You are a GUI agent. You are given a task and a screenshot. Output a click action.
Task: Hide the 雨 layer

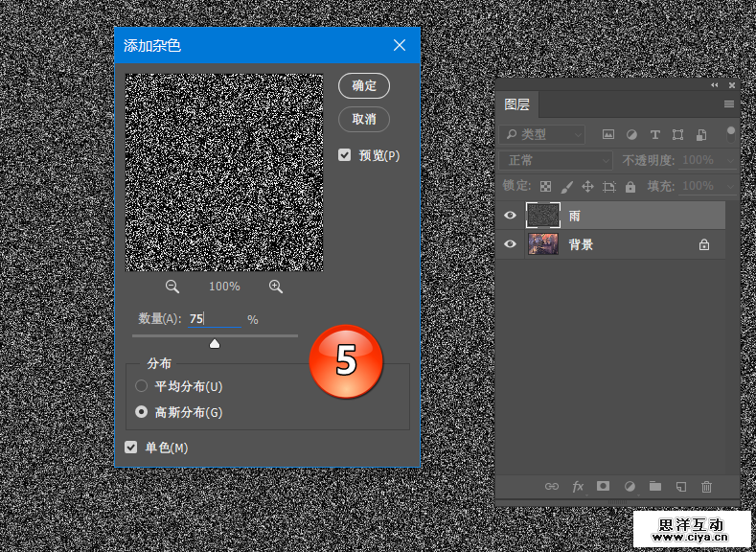[x=510, y=216]
